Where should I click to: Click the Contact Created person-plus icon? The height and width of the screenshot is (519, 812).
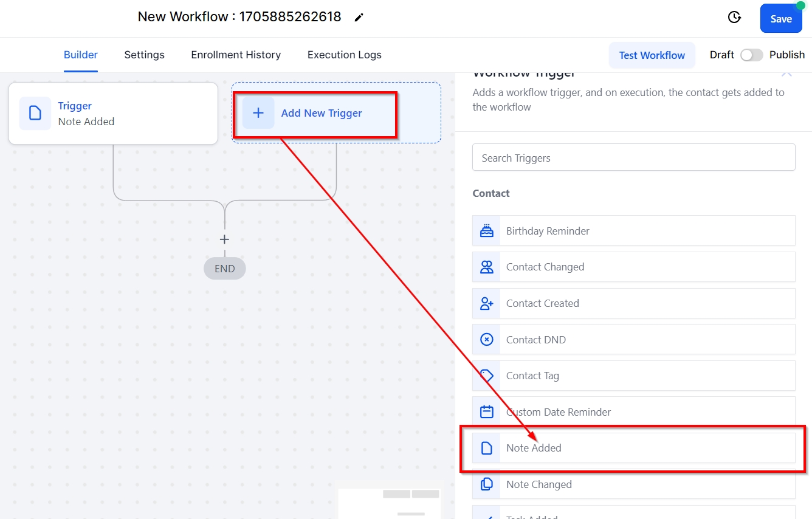tap(486, 303)
